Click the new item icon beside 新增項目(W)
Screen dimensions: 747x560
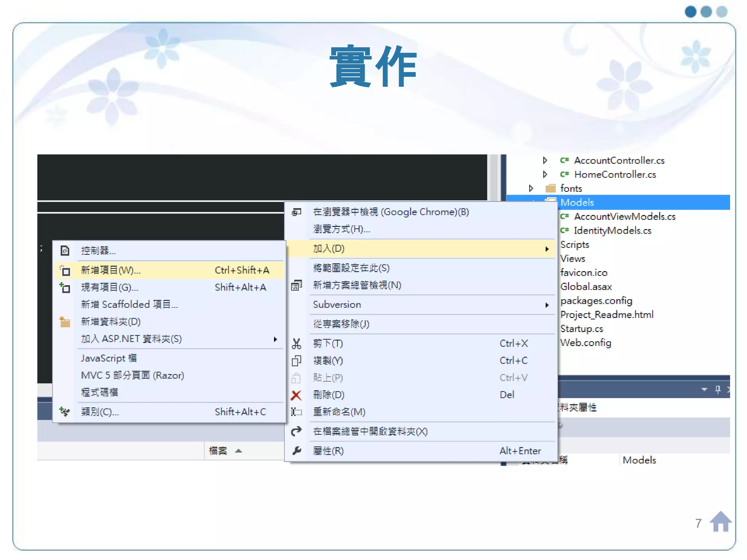pyautogui.click(x=65, y=270)
